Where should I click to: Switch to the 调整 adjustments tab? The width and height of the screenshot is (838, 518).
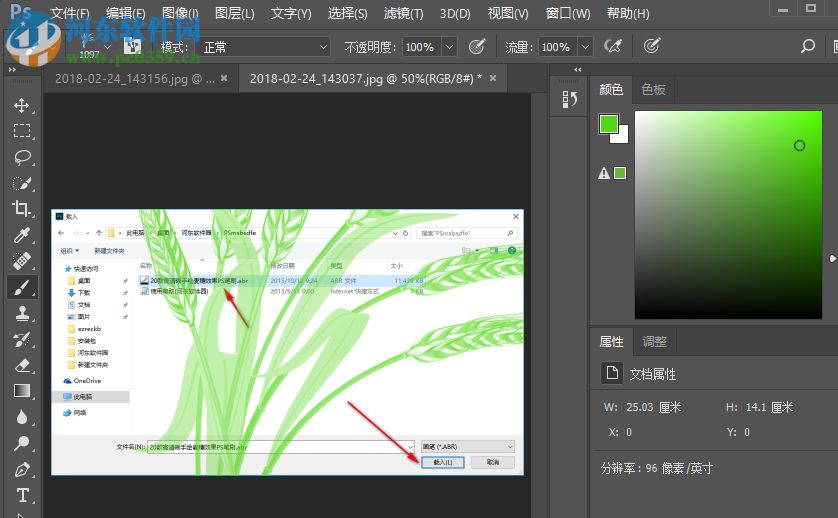coord(654,341)
